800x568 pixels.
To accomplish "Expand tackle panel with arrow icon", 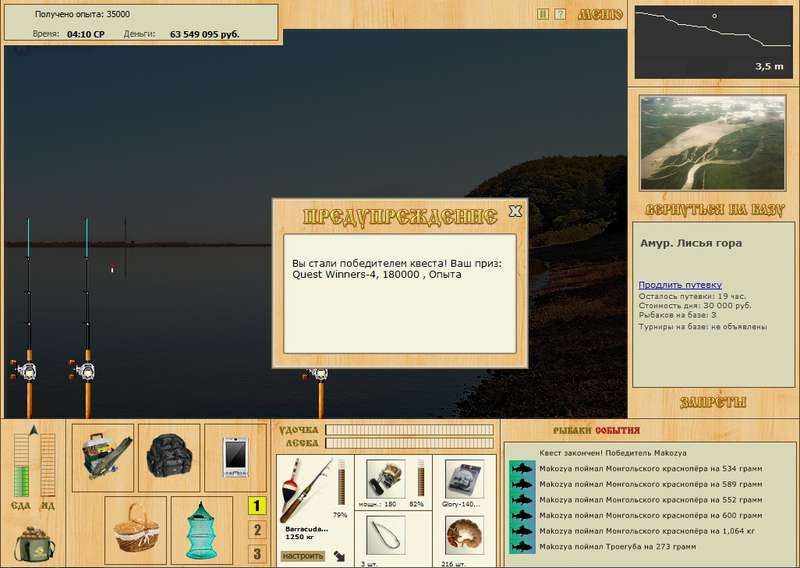I will pyautogui.click(x=339, y=556).
